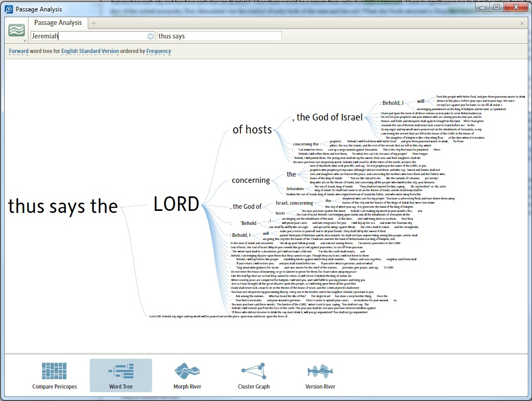This screenshot has height=401, width=532.
Task: Click the top ': Behold, I' branch
Action: coord(392,103)
